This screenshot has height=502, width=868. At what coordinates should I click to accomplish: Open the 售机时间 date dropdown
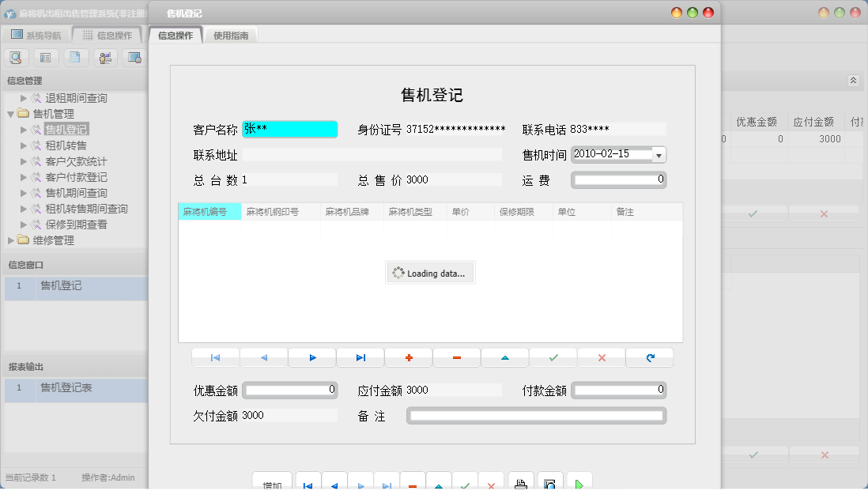pyautogui.click(x=659, y=154)
